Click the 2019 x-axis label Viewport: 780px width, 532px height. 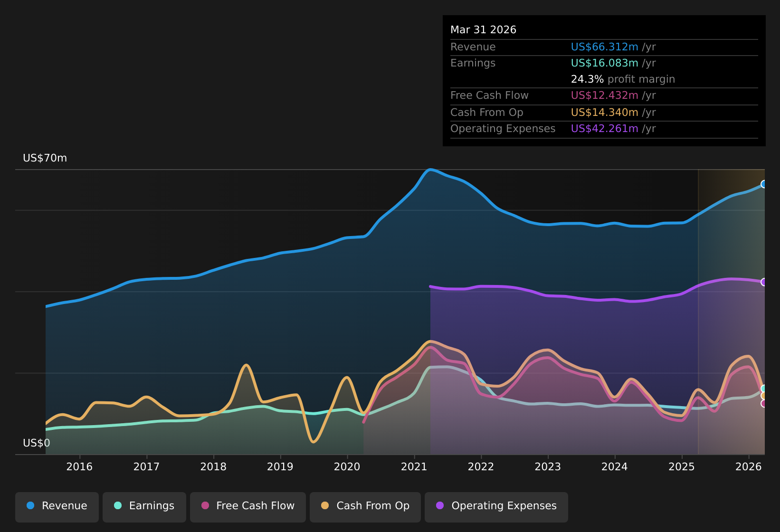[280, 467]
